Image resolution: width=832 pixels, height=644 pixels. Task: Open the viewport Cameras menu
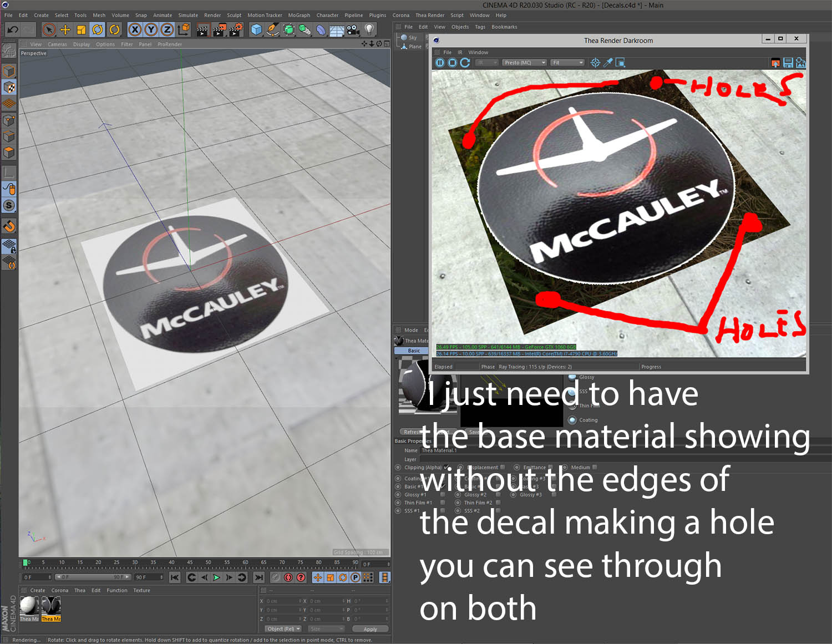pyautogui.click(x=57, y=44)
